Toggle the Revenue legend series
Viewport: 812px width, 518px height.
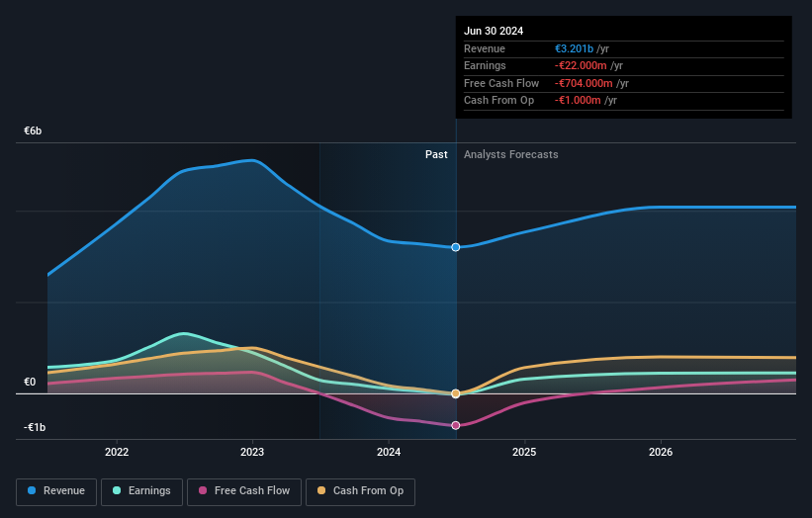56,491
